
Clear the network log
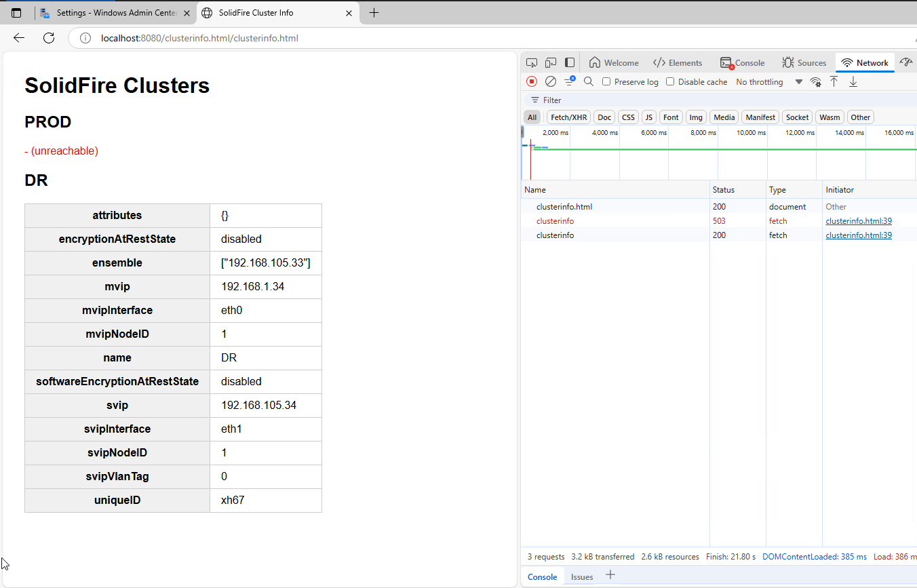coord(551,81)
